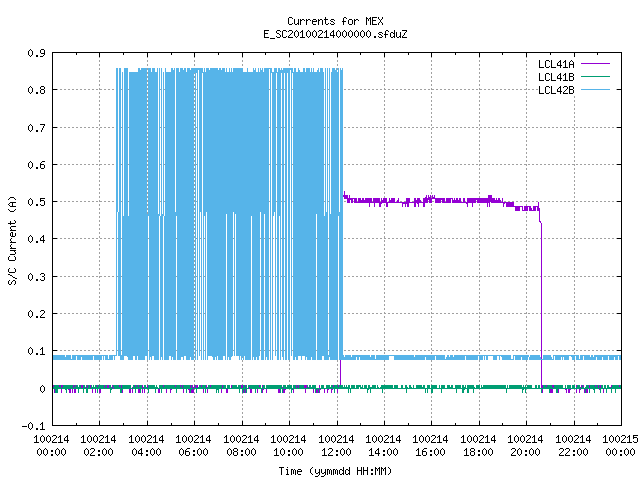Click the 0.5 y-axis tick value
The height and width of the screenshot is (480, 640).
pyautogui.click(x=36, y=202)
